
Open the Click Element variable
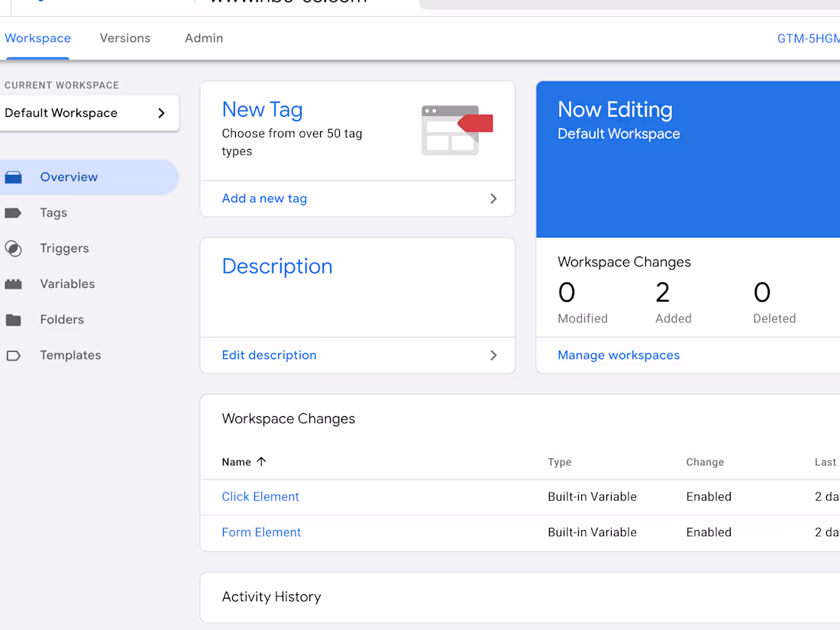tap(260, 496)
